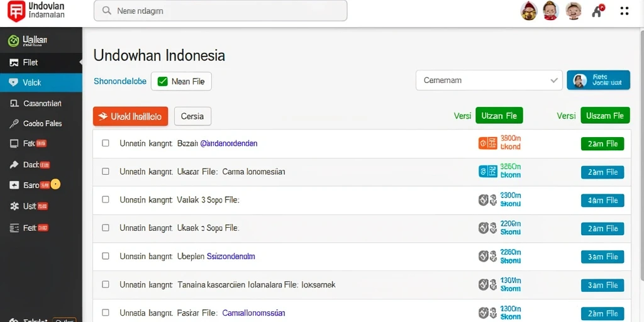Open the third user avatar

pyautogui.click(x=574, y=11)
